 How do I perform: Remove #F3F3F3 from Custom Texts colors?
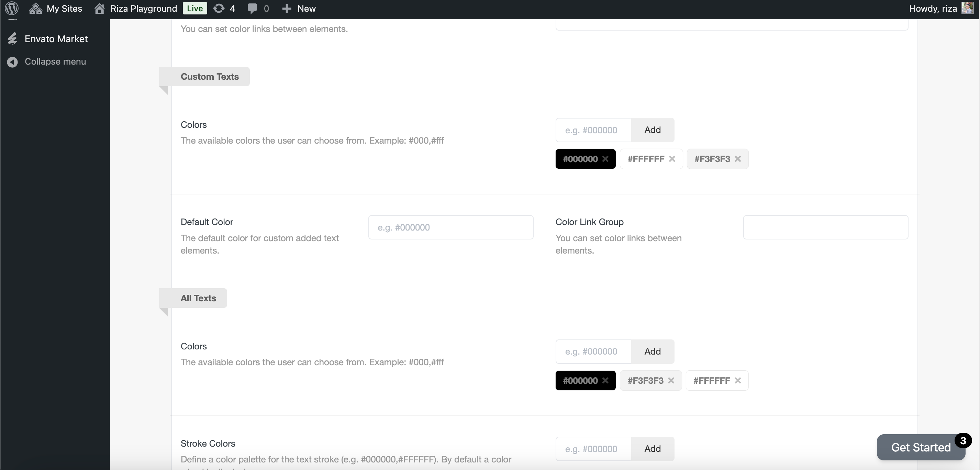[x=738, y=159]
